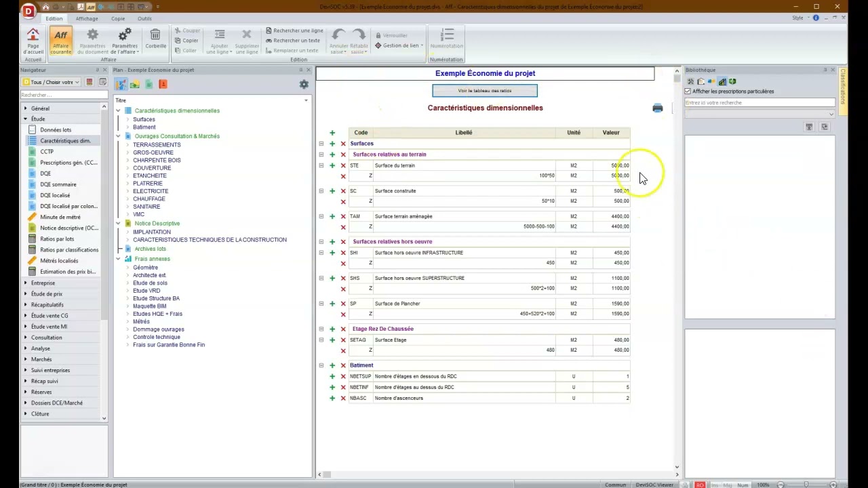Open the Corbeille trash bin
Viewport: 868px width, 488px height.
pos(155,39)
